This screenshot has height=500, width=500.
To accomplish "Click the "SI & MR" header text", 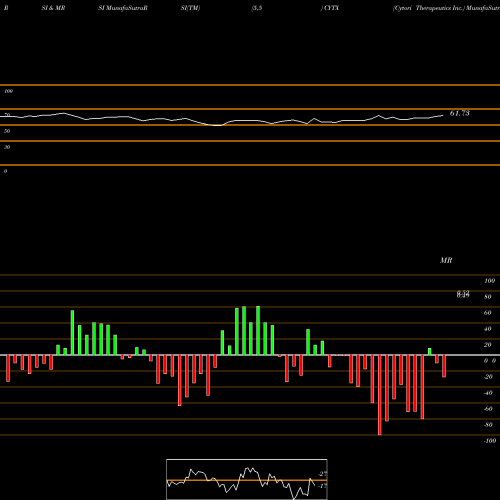I will coord(53,8).
